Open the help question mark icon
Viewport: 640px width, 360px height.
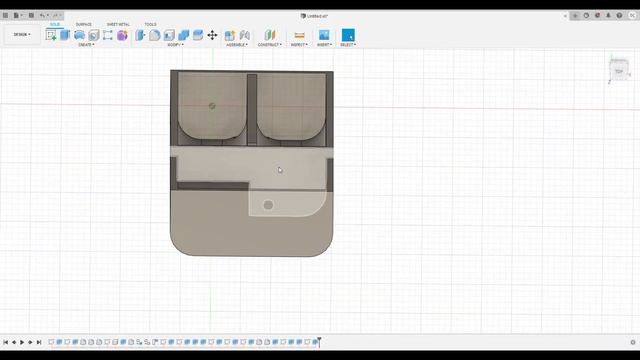pos(619,16)
